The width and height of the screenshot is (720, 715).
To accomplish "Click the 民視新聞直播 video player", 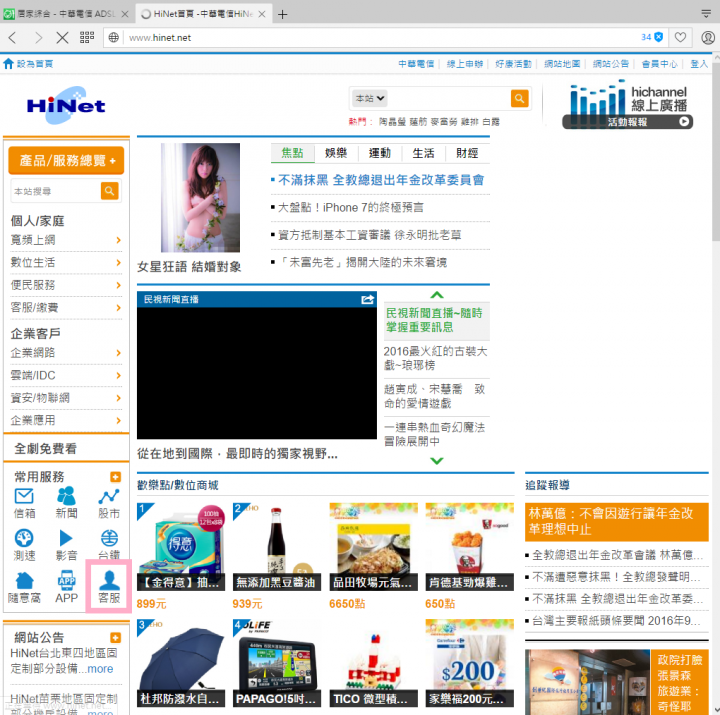I will coord(257,373).
